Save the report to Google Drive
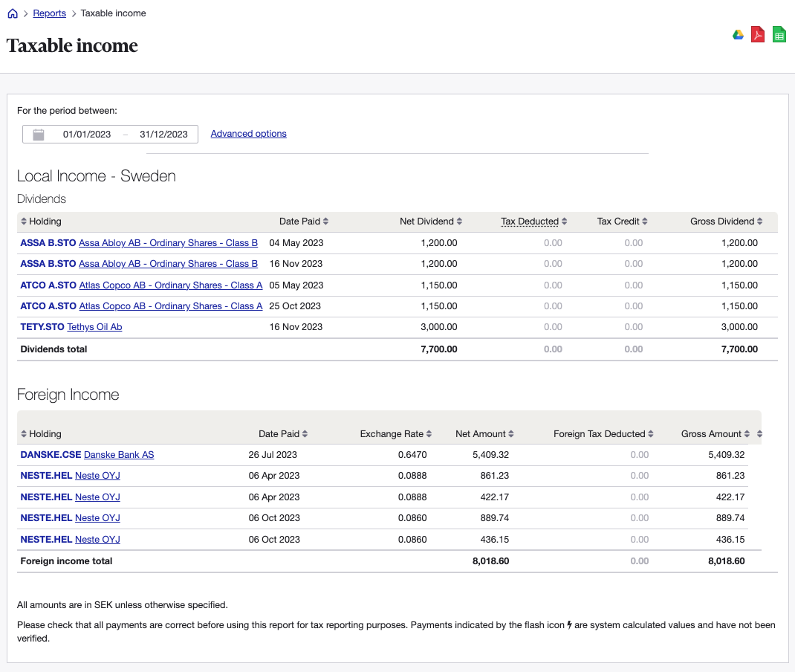The image size is (795, 672). pyautogui.click(x=737, y=34)
